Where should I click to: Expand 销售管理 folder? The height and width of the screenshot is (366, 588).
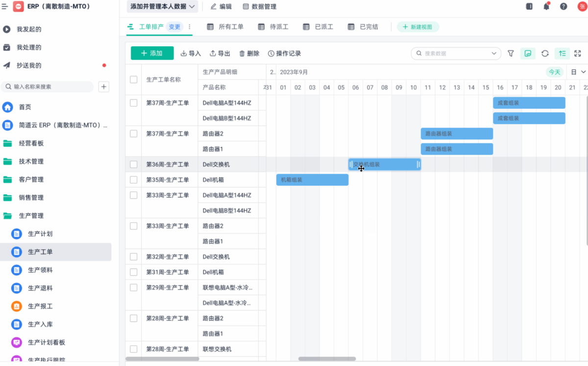[x=31, y=198]
